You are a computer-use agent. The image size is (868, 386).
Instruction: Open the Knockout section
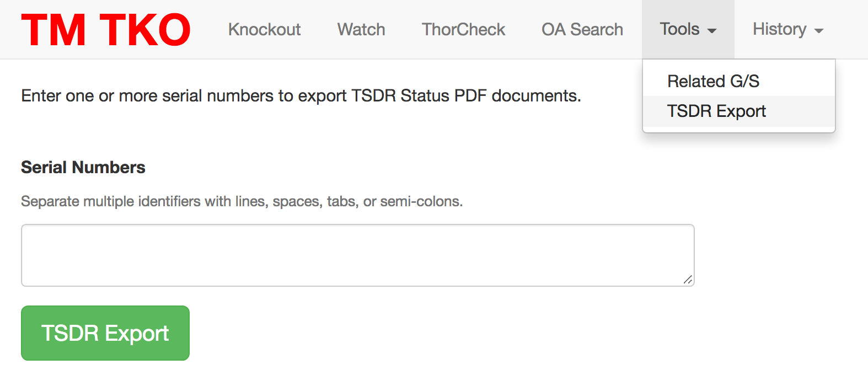click(264, 29)
